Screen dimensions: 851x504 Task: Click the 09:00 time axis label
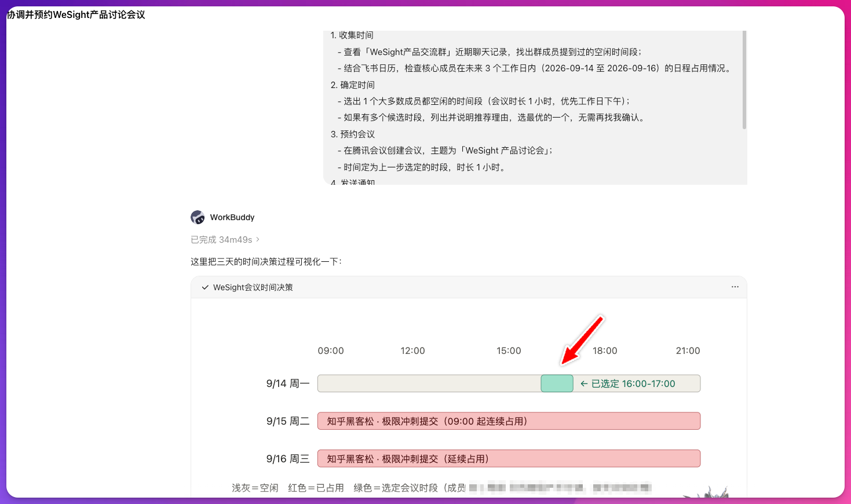(331, 350)
